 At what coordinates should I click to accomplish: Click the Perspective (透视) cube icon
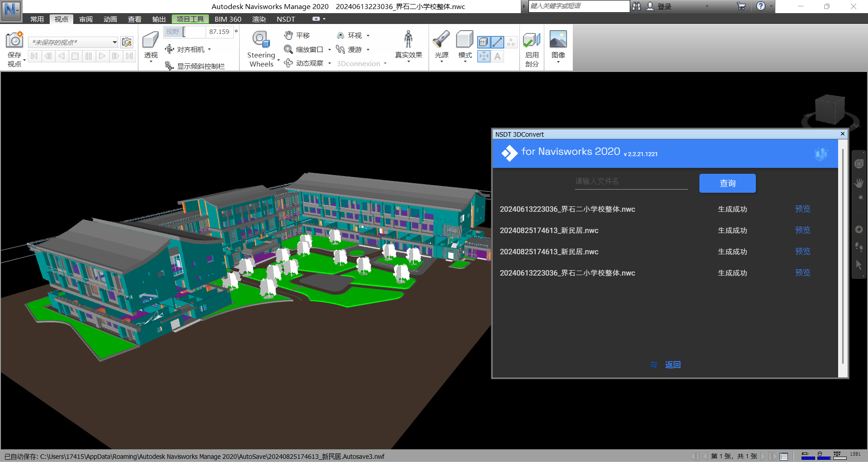[150, 40]
